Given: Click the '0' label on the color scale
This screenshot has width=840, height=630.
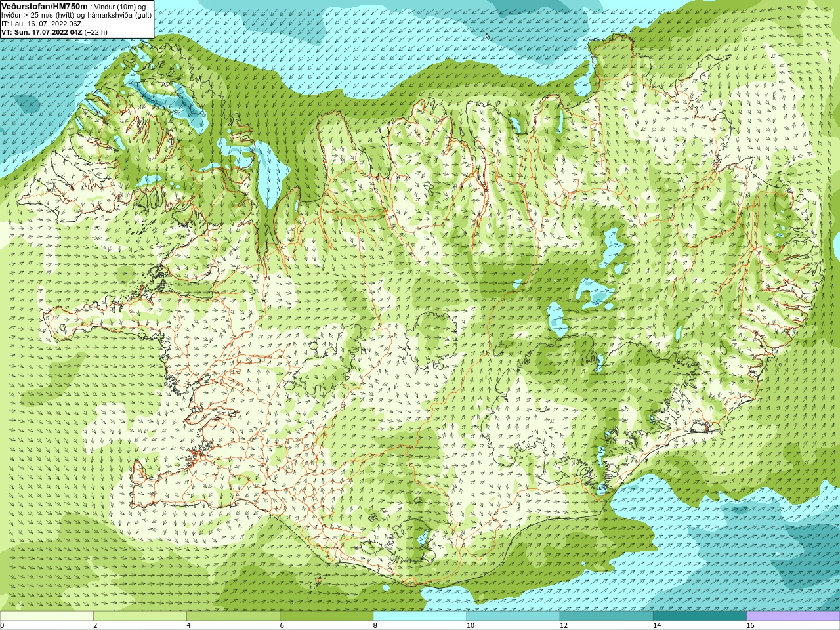Looking at the screenshot, I should coord(2,625).
